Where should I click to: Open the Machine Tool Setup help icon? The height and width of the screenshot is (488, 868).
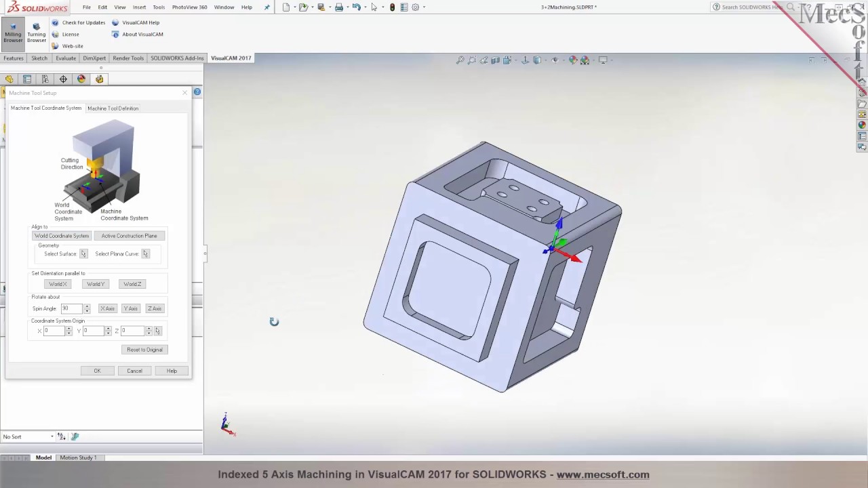pos(197,91)
